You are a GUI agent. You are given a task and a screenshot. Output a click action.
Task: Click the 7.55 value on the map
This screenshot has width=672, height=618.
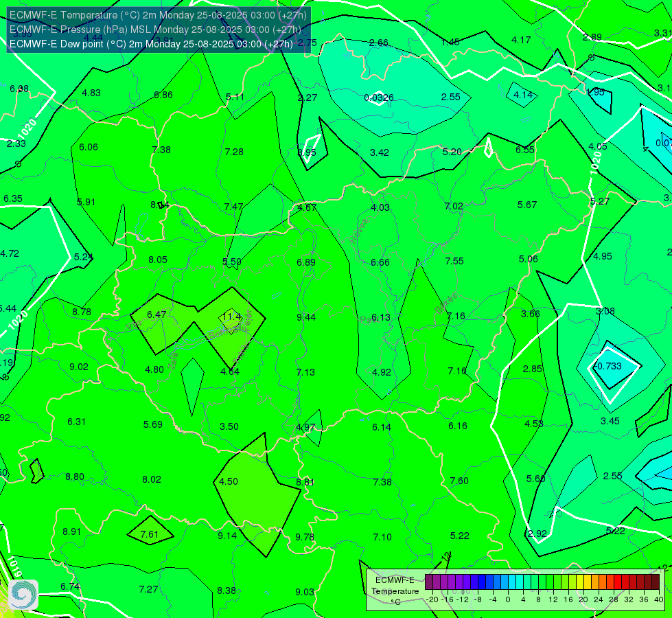tap(454, 261)
